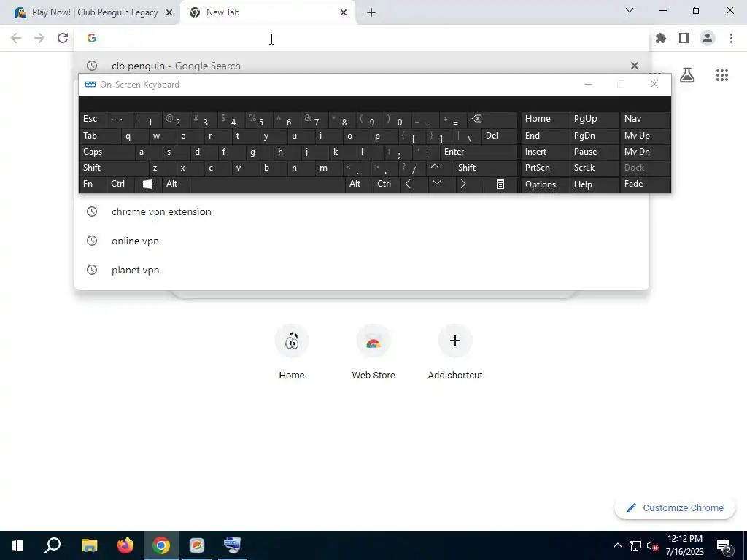This screenshot has width=747, height=560.
Task: Select 'chrome vpn extension' suggestion
Action: point(361,211)
